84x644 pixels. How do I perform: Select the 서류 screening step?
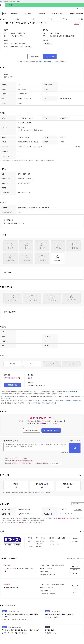[12, 364]
